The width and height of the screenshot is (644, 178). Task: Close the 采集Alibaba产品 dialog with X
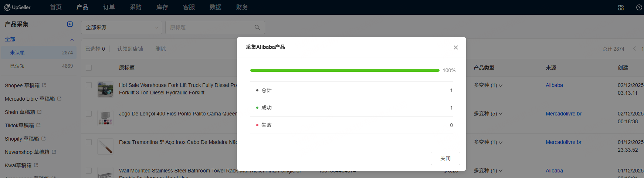tap(455, 47)
